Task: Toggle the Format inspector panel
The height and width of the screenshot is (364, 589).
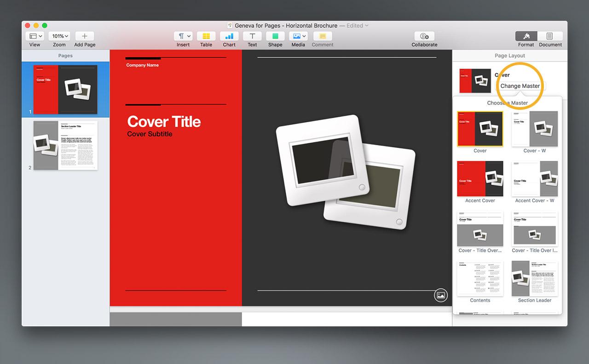Action: 526,36
